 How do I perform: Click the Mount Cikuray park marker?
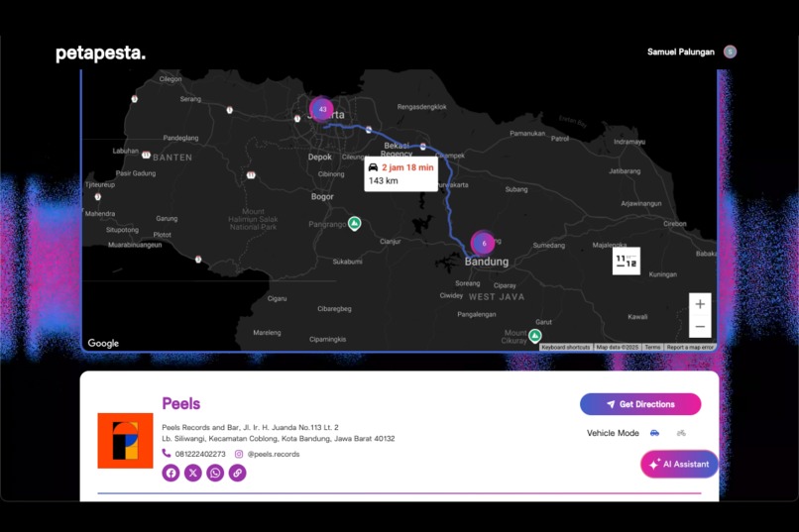click(534, 336)
